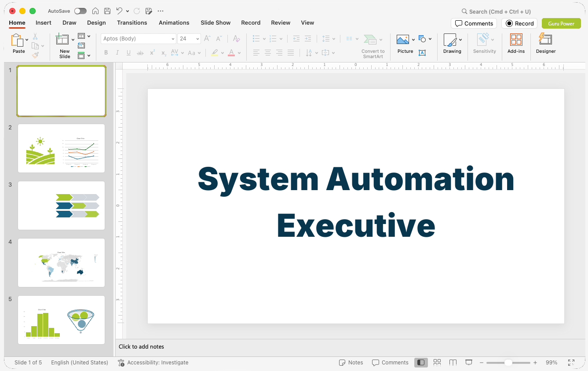Click the Decrease Indent icon
Viewport: 588px width, 371px height.
pos(296,39)
